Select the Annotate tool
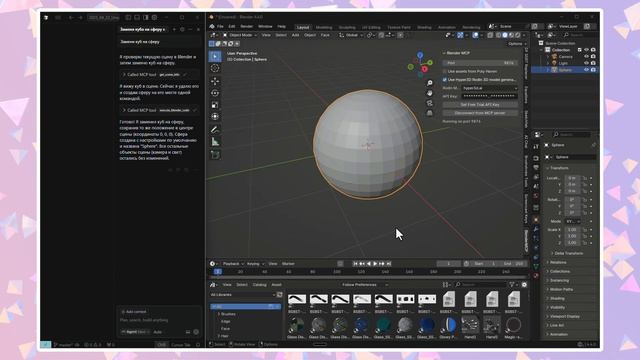The height and width of the screenshot is (360, 640). point(215,130)
